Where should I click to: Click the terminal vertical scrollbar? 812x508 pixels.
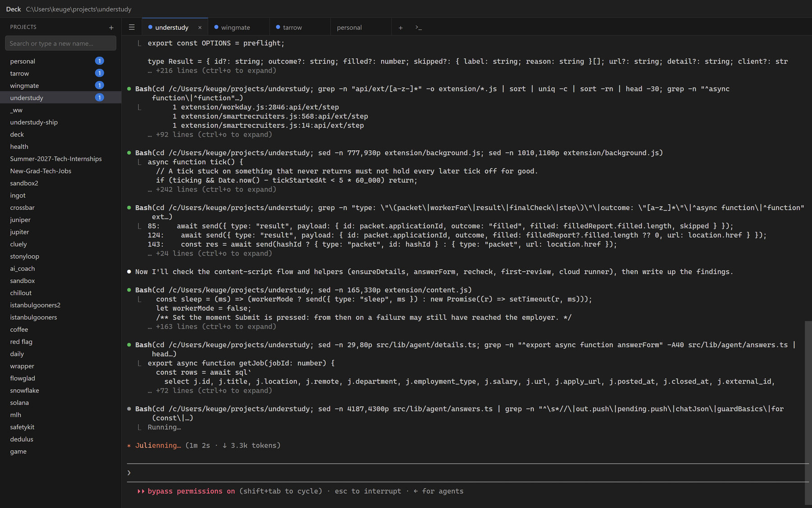[x=808, y=413]
